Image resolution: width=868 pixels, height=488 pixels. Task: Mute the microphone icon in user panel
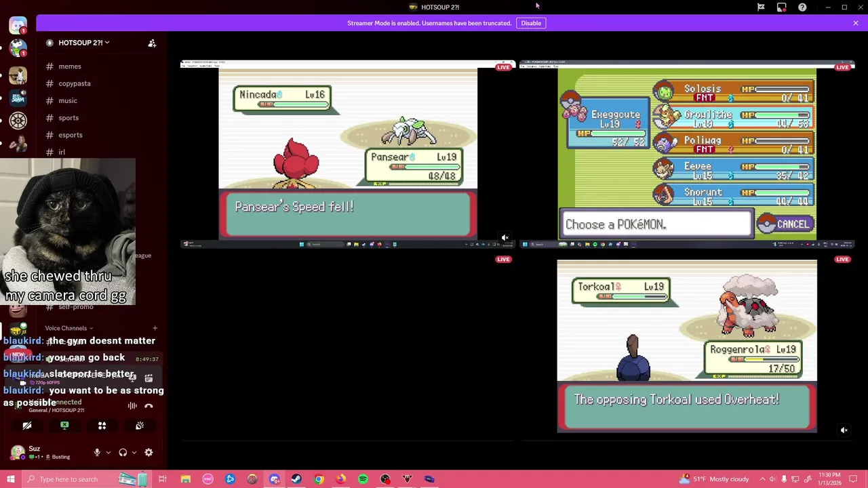97,453
